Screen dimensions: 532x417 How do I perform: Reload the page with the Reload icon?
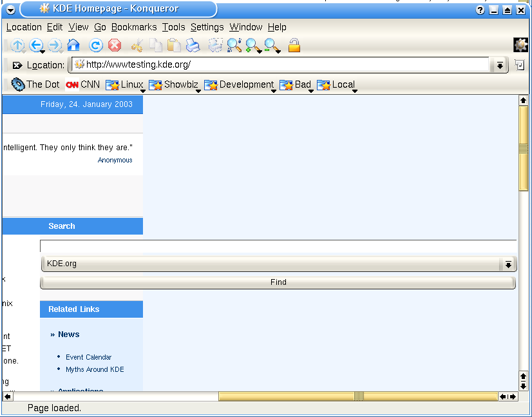coord(96,45)
